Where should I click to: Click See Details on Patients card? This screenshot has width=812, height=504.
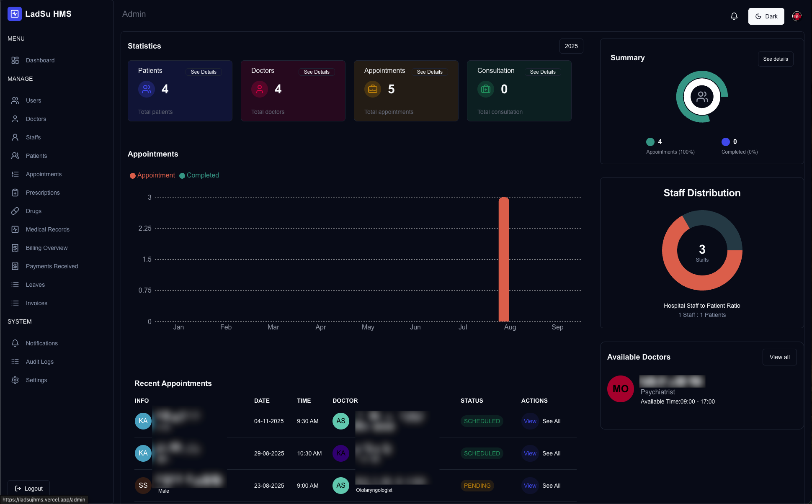pos(204,72)
